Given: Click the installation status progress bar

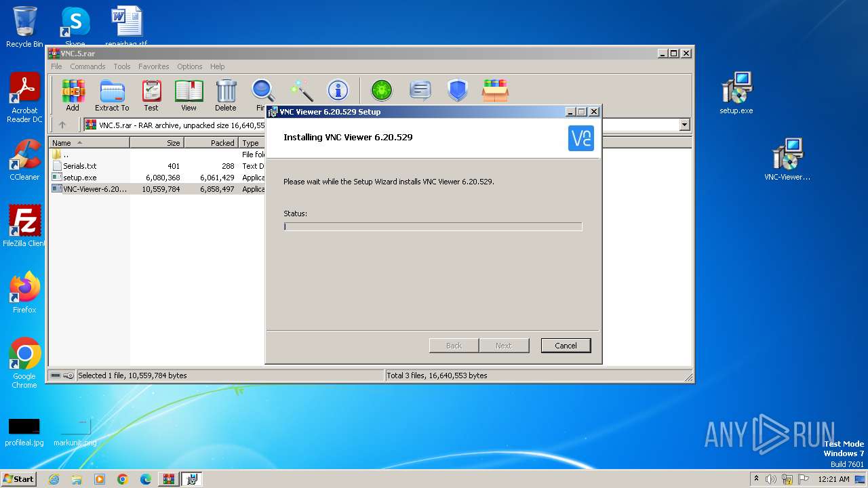Looking at the screenshot, I should point(433,226).
